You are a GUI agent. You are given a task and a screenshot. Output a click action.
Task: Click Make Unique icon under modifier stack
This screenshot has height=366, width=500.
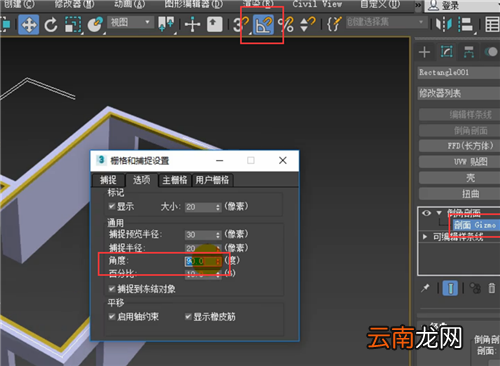[x=475, y=288]
